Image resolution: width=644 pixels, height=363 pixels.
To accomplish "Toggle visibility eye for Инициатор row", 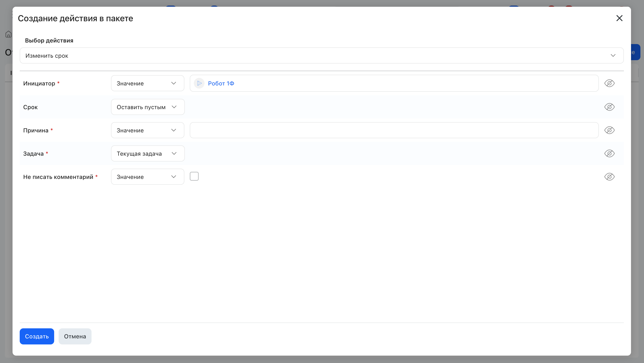I will coord(609,83).
